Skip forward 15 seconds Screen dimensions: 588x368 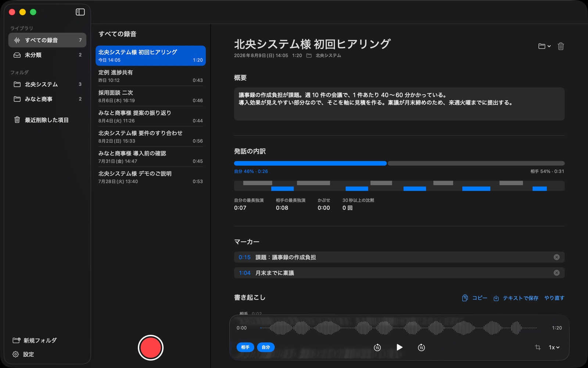(x=422, y=347)
